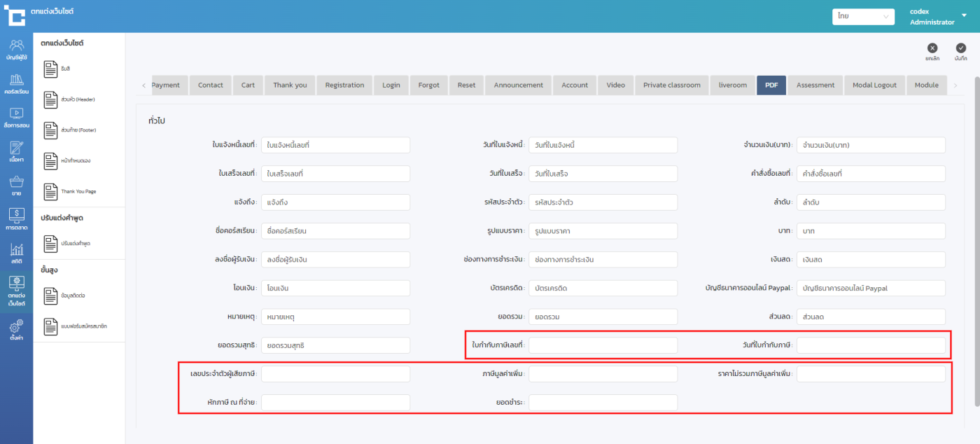Expand the ไทย language dropdown
980x444 pixels.
[863, 16]
